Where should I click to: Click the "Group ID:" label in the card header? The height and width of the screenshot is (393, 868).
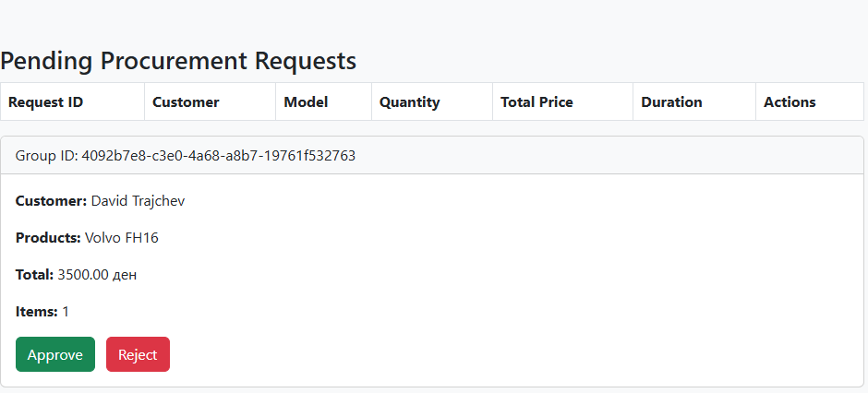(46, 156)
